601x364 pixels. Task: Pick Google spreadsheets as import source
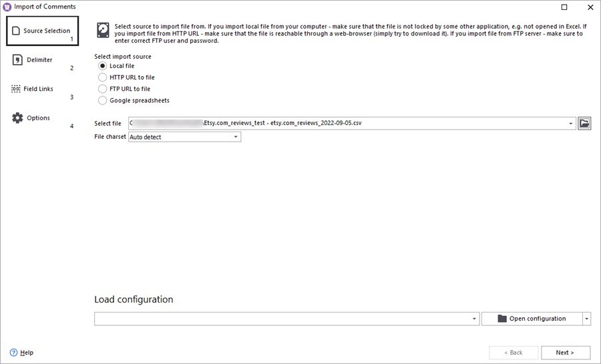102,100
